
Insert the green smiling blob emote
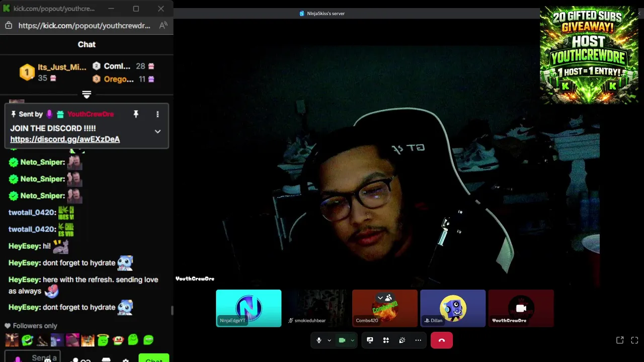click(x=133, y=340)
